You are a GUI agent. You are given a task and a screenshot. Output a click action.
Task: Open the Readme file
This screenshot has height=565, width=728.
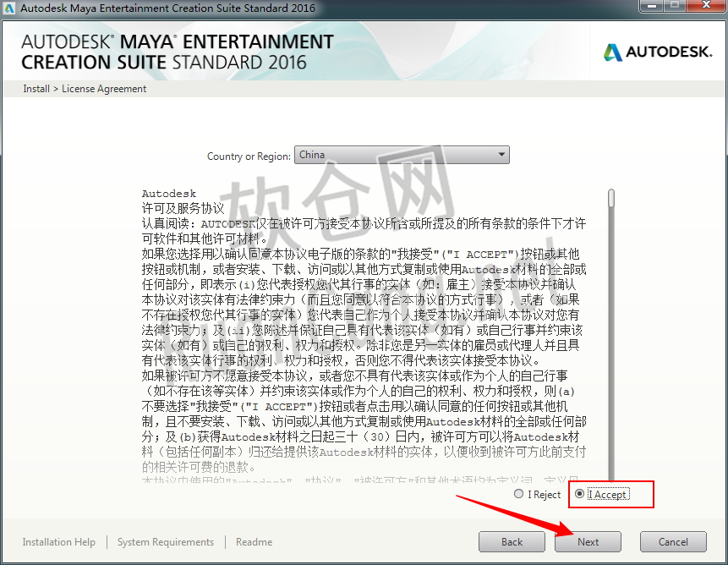(254, 541)
